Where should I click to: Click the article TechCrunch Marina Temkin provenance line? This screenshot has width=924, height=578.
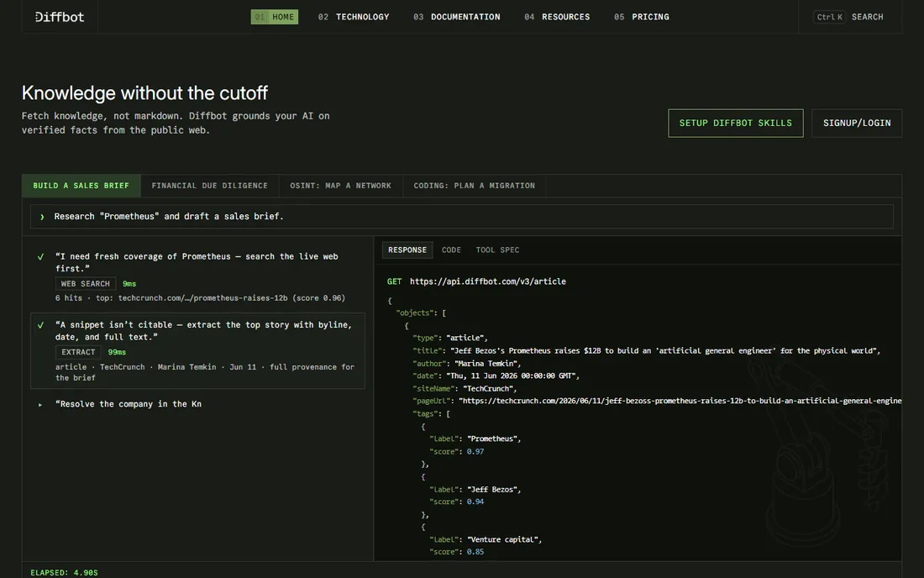[x=204, y=372]
